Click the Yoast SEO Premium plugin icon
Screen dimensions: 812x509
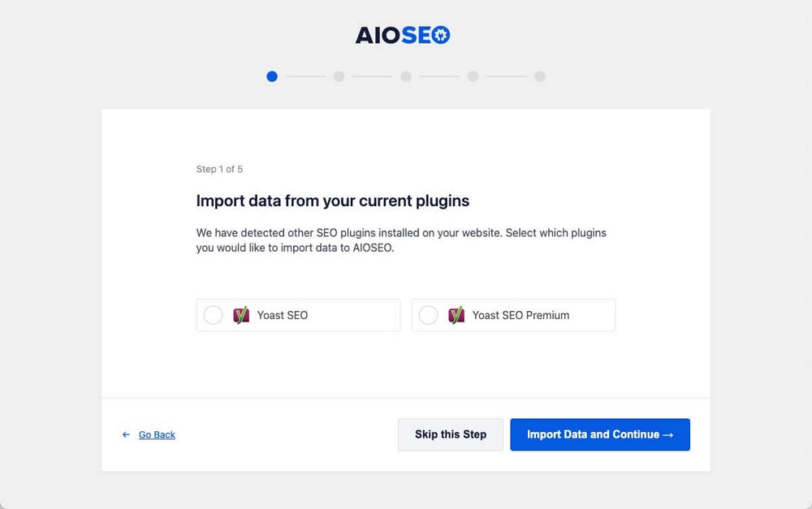tap(456, 315)
